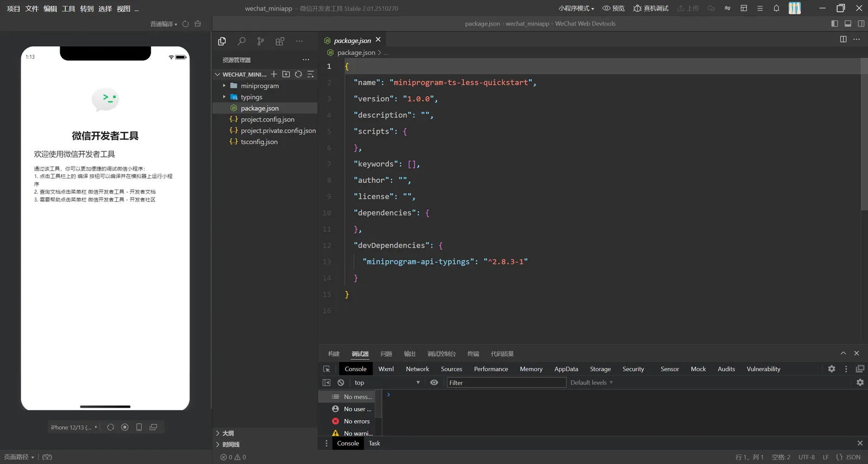
Task: Open DevTools settings gear beside Vulnerability
Action: [832, 369]
